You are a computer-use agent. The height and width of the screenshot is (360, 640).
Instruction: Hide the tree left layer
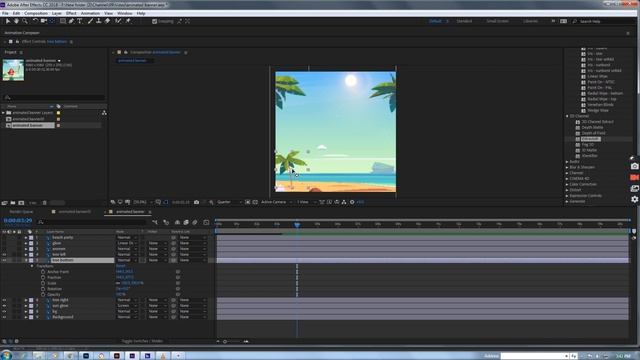[x=4, y=254]
